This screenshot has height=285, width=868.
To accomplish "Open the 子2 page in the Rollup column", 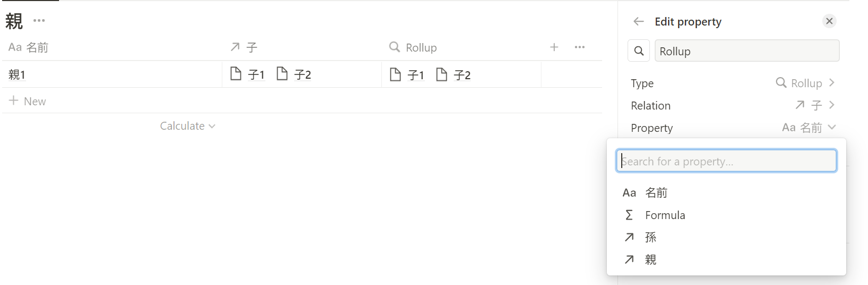I will (x=454, y=75).
